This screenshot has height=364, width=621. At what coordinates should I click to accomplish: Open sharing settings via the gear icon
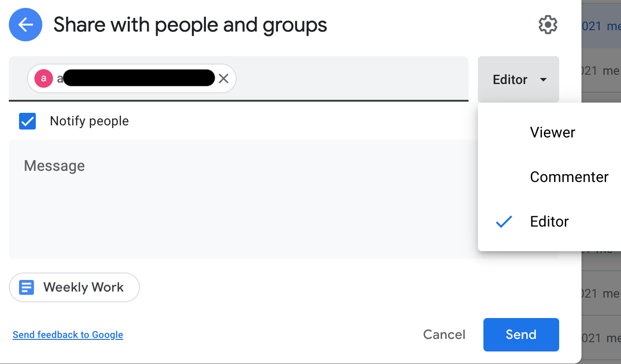(548, 25)
